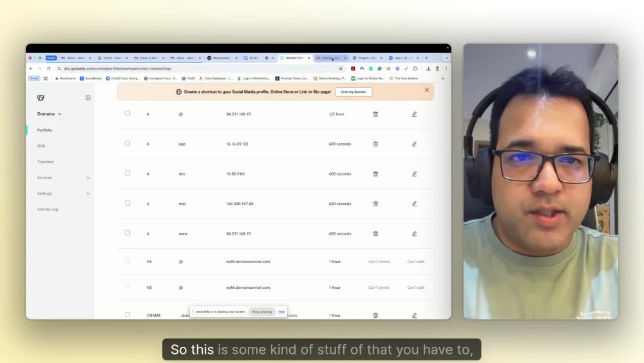This screenshot has height=363, width=644.
Task: Edit the app A record
Action: (414, 144)
